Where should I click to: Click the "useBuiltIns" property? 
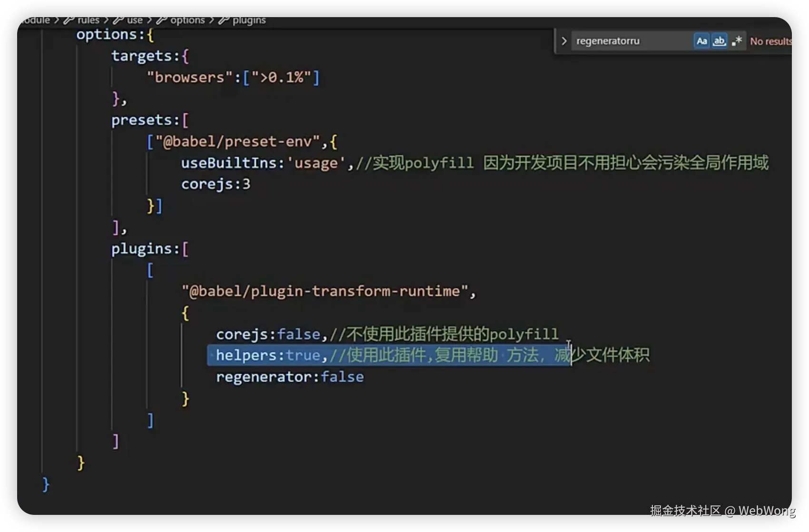pos(228,163)
